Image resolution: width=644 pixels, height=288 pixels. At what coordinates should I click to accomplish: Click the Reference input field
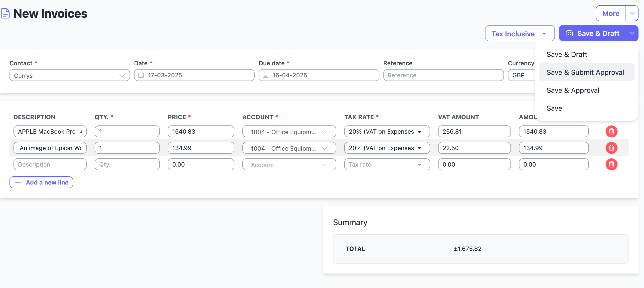point(443,75)
